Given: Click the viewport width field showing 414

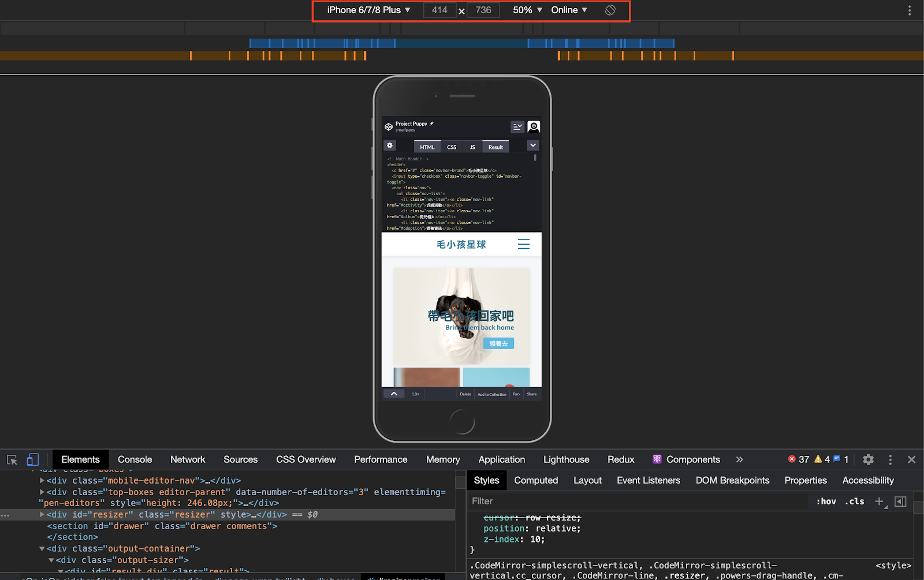Looking at the screenshot, I should click(x=439, y=10).
